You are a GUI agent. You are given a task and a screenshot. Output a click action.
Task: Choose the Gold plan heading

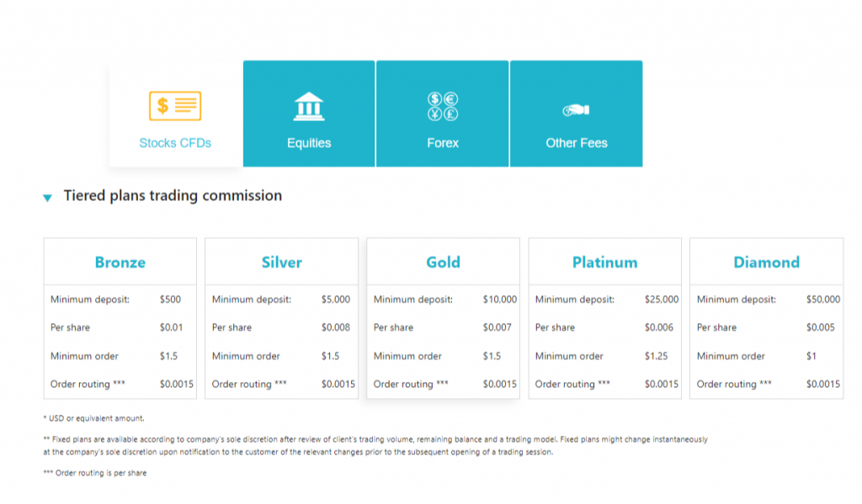443,263
